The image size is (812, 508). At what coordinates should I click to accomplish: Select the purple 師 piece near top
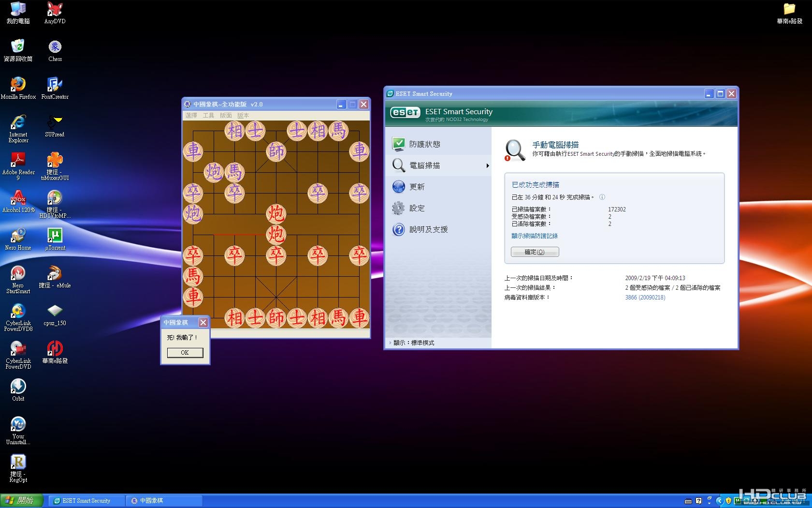276,151
